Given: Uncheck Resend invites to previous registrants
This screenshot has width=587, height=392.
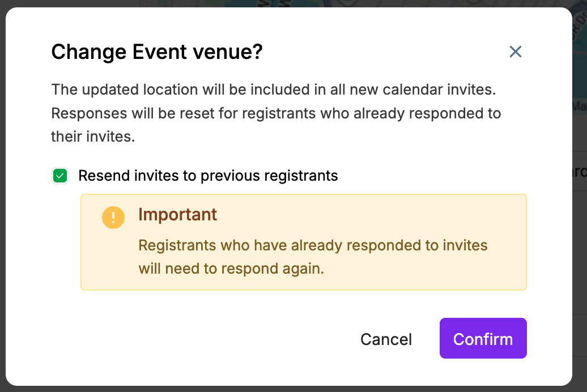Looking at the screenshot, I should (x=59, y=176).
